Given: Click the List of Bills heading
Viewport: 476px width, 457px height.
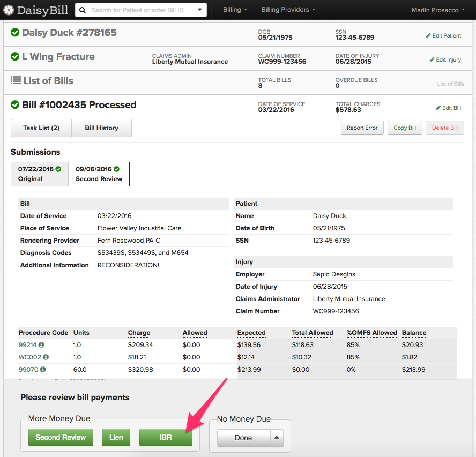Looking at the screenshot, I should pos(48,81).
